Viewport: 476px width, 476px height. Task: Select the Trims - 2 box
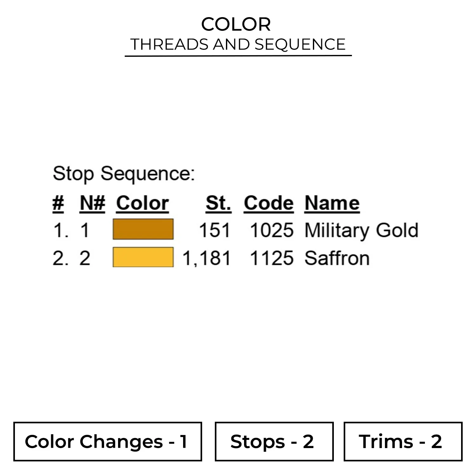tap(403, 441)
